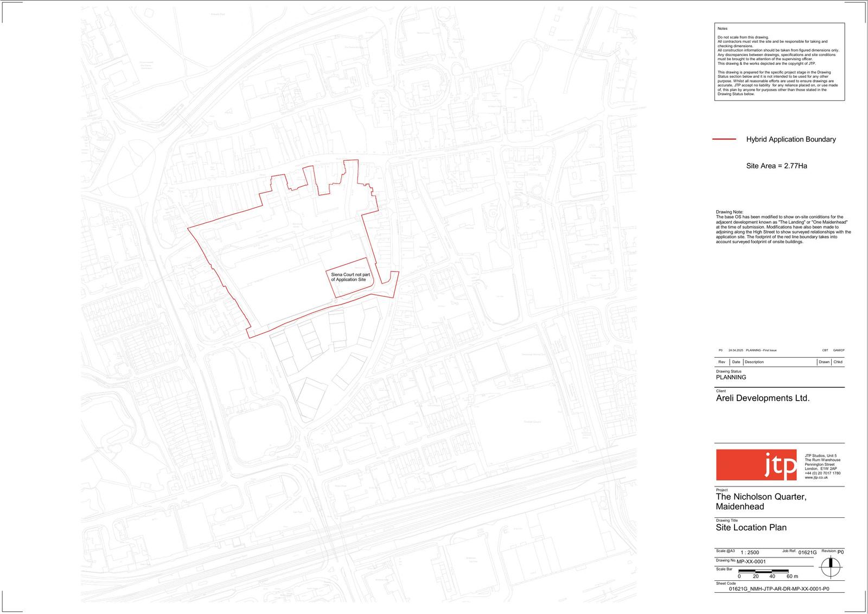Select the Areli Developments Ltd. client name

(762, 398)
